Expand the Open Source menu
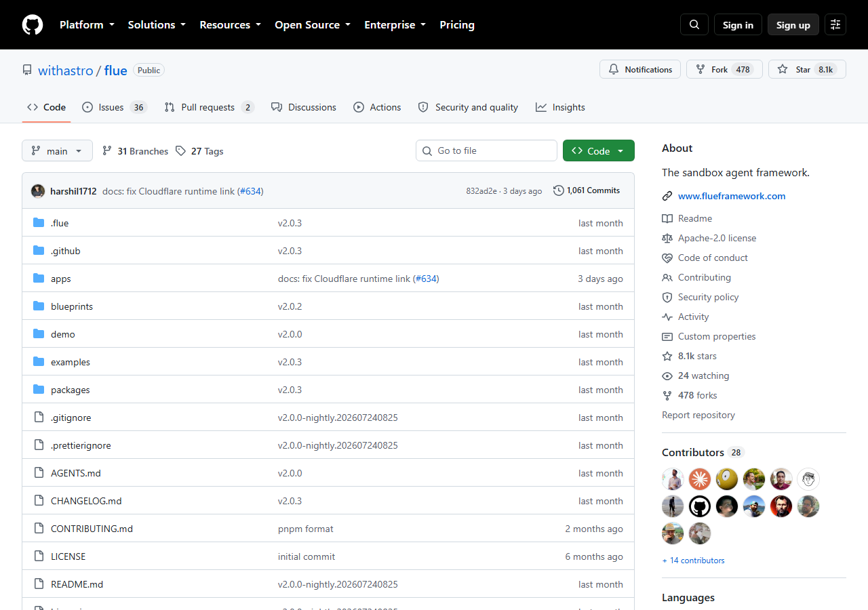 pos(313,25)
